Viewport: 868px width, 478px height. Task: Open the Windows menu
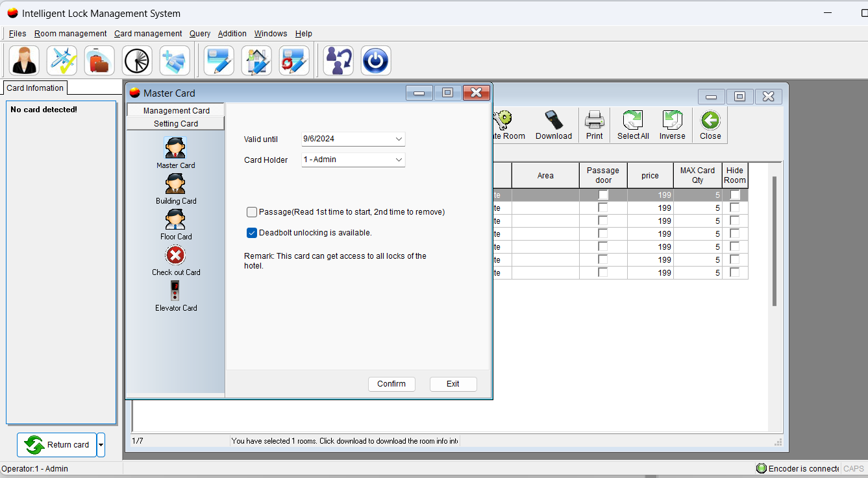271,34
